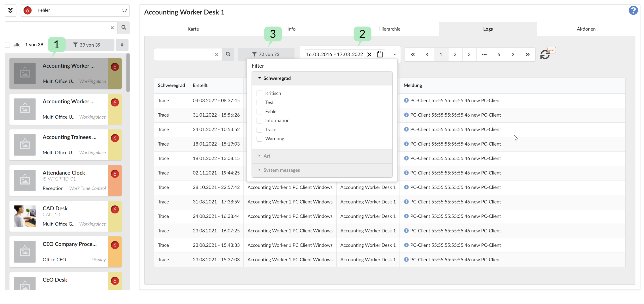Click the left panel search input
The height and width of the screenshot is (304, 644).
pyautogui.click(x=58, y=28)
